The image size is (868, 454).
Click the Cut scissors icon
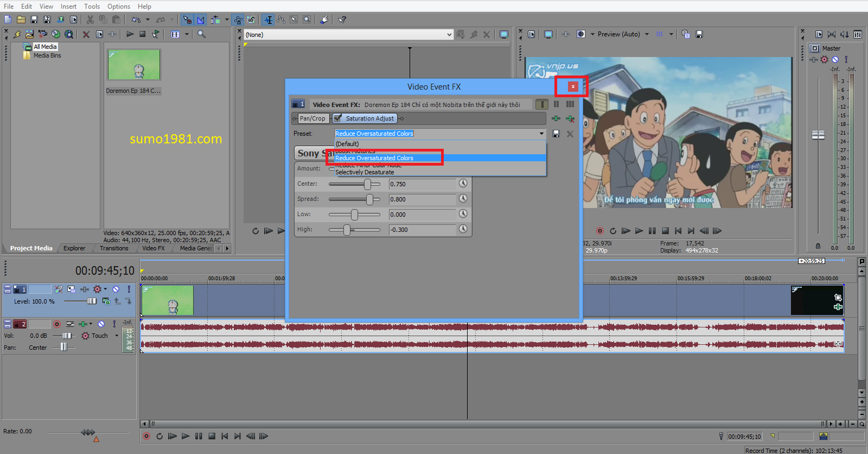click(90, 20)
